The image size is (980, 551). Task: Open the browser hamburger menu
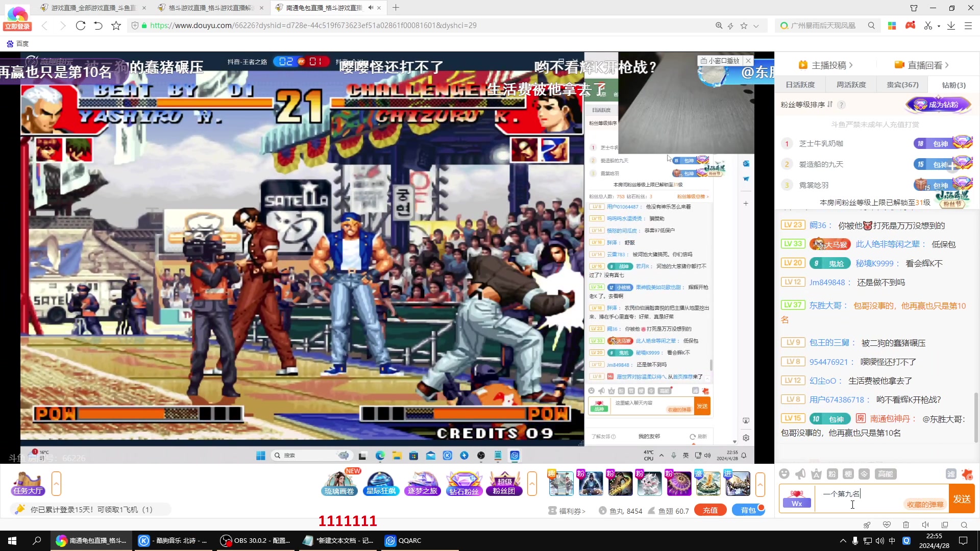point(968,26)
